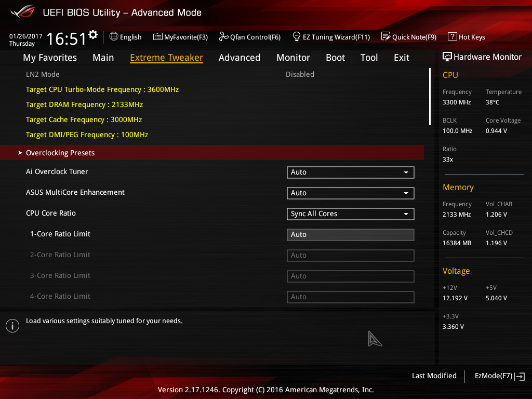Switch to My Favorites tab

click(x=50, y=58)
